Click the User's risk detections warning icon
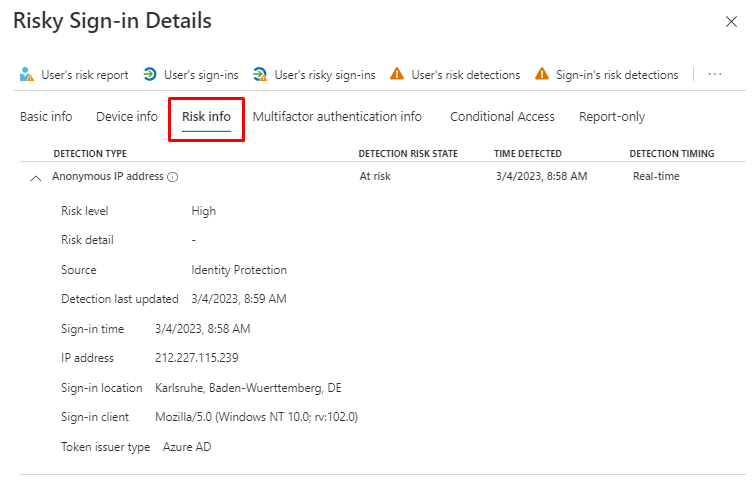The image size is (752, 483). coord(397,74)
